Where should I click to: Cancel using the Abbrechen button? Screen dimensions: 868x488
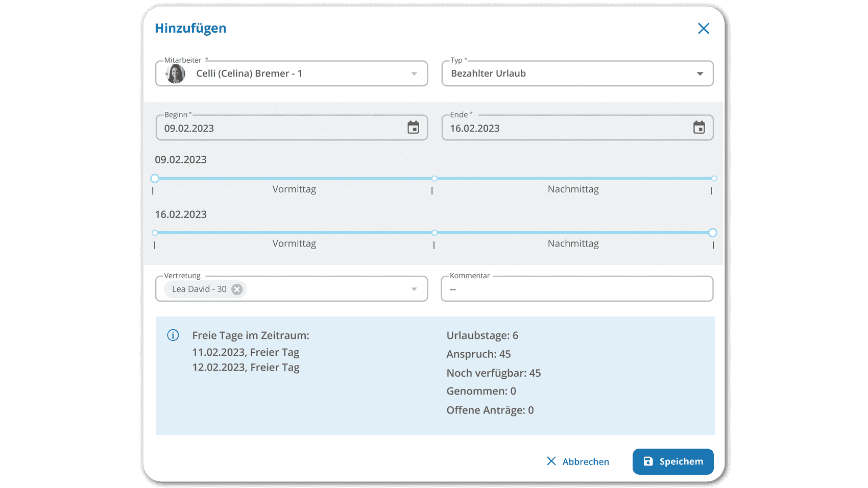(x=578, y=461)
